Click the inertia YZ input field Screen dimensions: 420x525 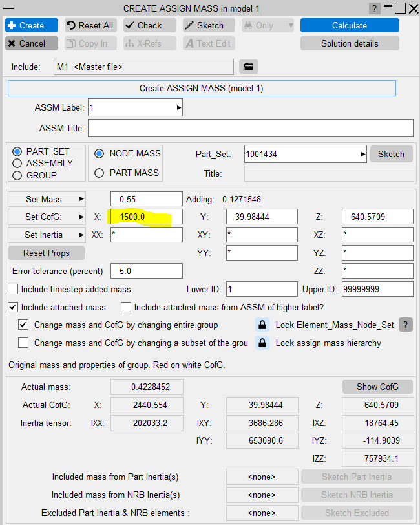pos(377,253)
